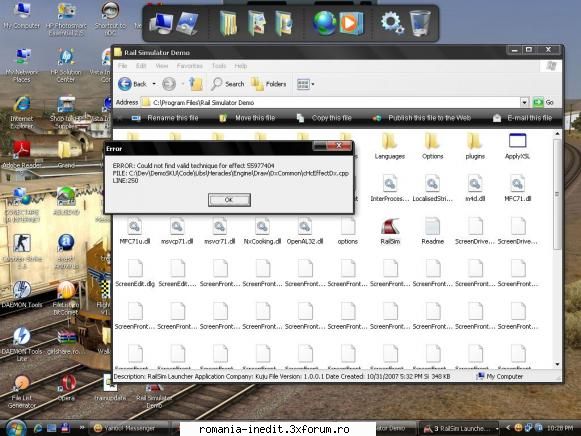581x436 pixels.
Task: Click the Start button
Action: (16, 428)
